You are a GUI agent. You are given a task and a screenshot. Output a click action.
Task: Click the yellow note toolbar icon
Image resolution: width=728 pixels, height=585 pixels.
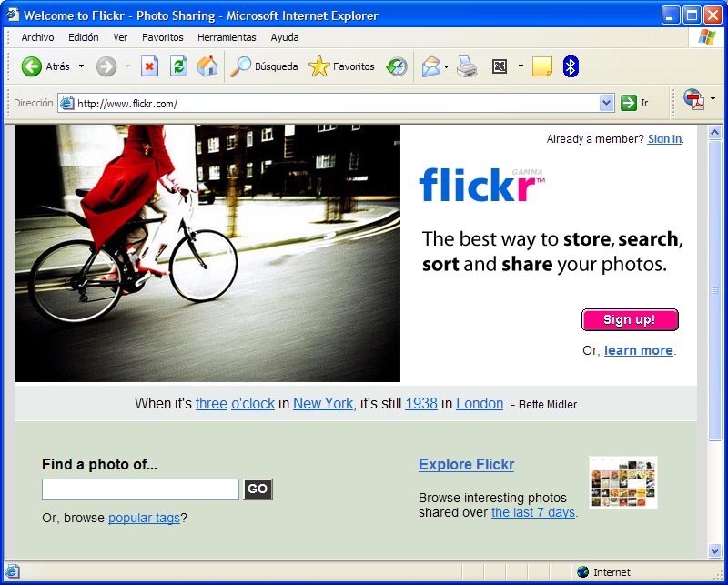pos(542,66)
